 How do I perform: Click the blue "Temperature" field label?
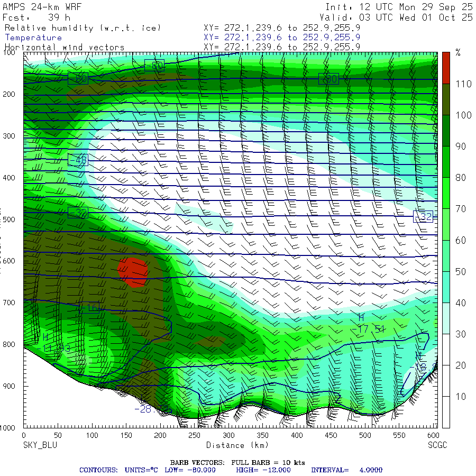click(33, 38)
